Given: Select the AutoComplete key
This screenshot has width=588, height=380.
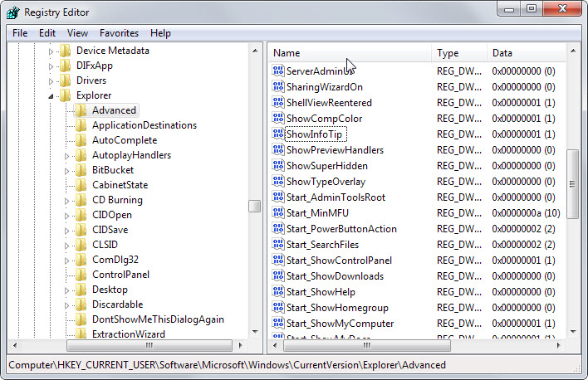Looking at the screenshot, I should coord(125,140).
